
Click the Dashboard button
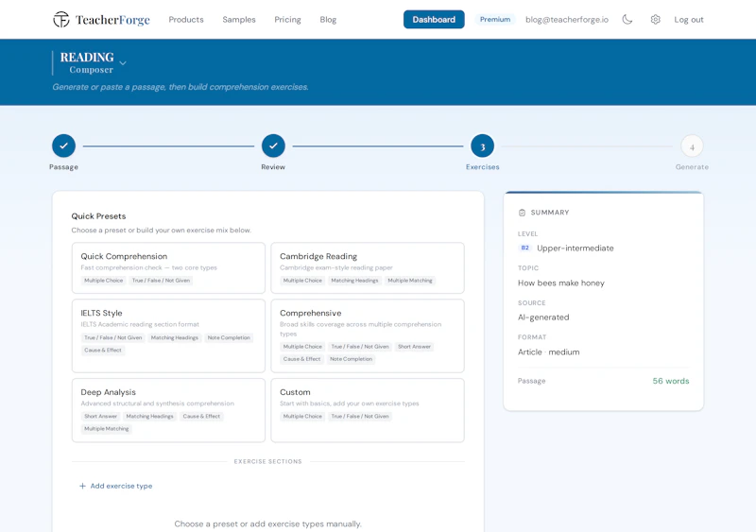pos(434,19)
